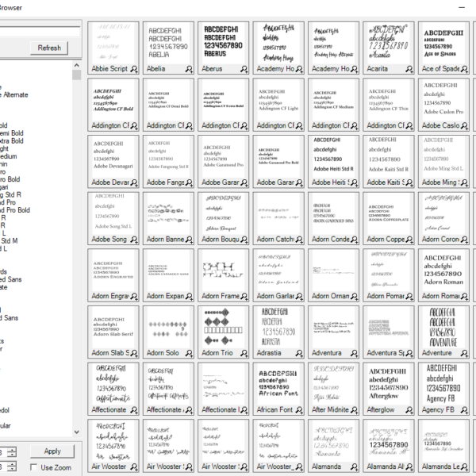Select the list row ending in 'xtra Bold'
Viewport: 476px width, 476px height.
coord(12,141)
